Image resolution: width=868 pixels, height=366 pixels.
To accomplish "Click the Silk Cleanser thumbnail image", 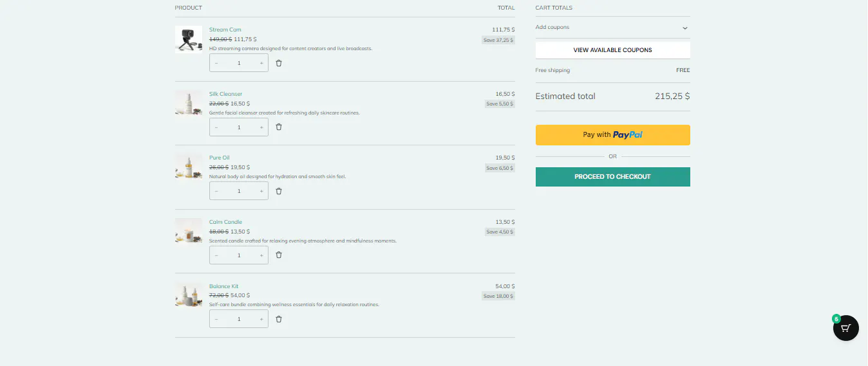I will [x=189, y=103].
